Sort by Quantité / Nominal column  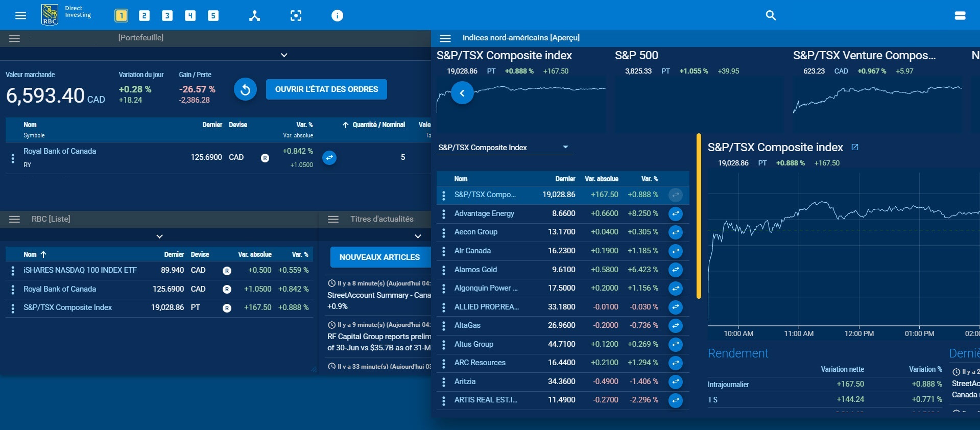coord(378,125)
